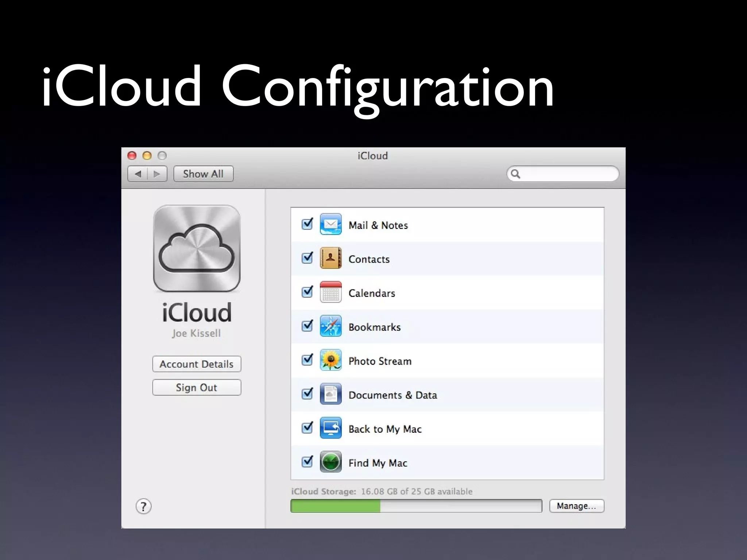The image size is (747, 560).
Task: Uncheck the Contacts checkbox
Action: tap(307, 257)
